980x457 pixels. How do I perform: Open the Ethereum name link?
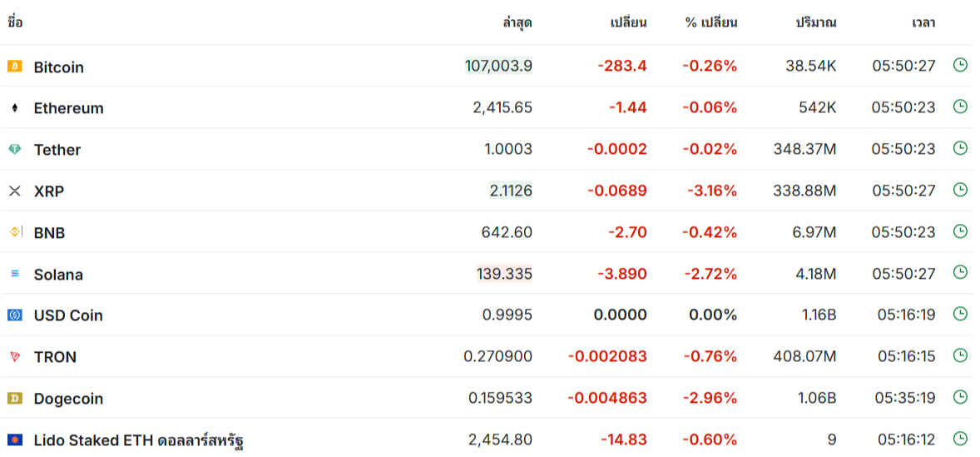69,108
